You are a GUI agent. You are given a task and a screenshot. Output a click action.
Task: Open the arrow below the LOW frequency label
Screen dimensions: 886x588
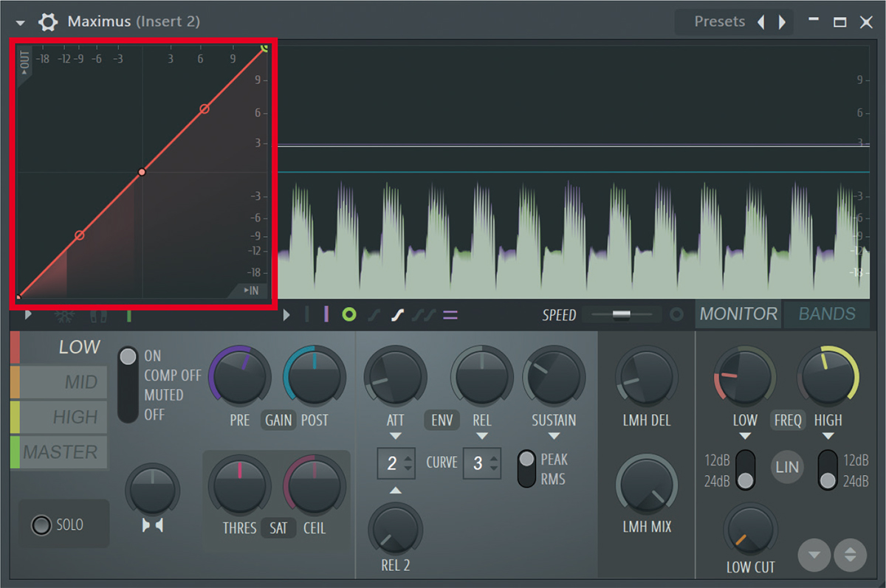[x=744, y=437]
